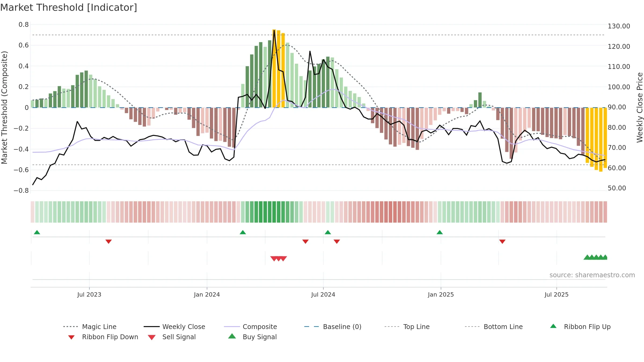Click the −0.6 left axis tick

click(x=21, y=170)
